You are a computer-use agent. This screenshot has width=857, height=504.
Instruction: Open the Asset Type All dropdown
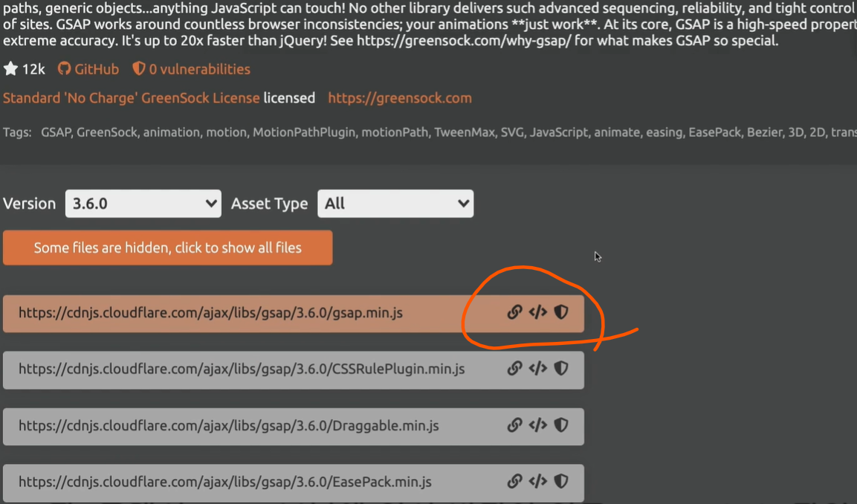pyautogui.click(x=395, y=204)
